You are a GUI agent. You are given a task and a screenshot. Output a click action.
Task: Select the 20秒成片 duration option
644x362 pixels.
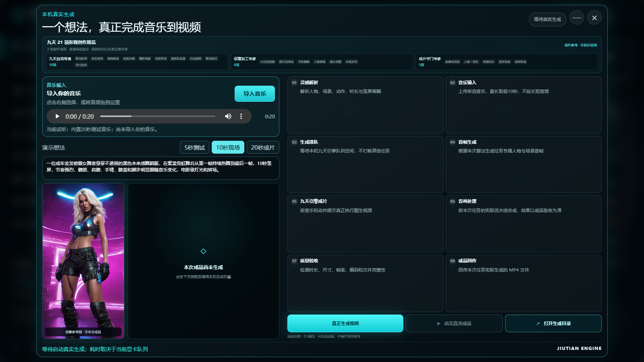tap(263, 148)
